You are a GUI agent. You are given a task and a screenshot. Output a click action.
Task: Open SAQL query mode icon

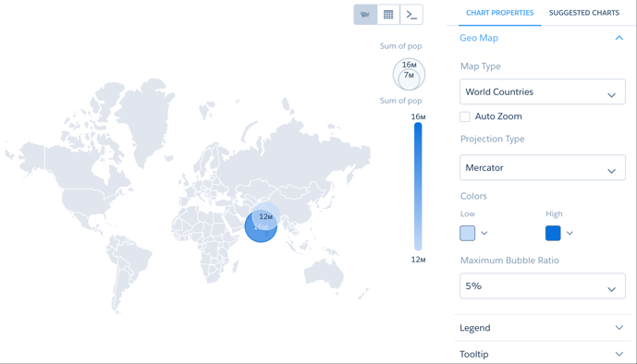coord(411,15)
